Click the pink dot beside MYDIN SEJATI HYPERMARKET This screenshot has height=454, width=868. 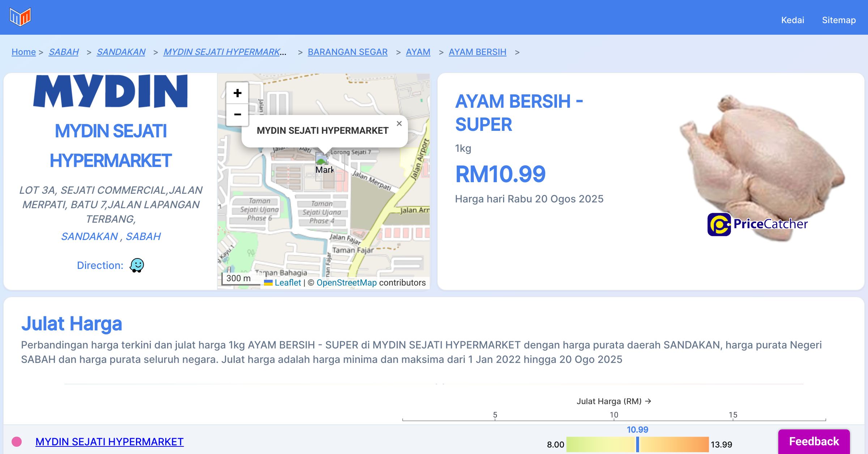17,442
